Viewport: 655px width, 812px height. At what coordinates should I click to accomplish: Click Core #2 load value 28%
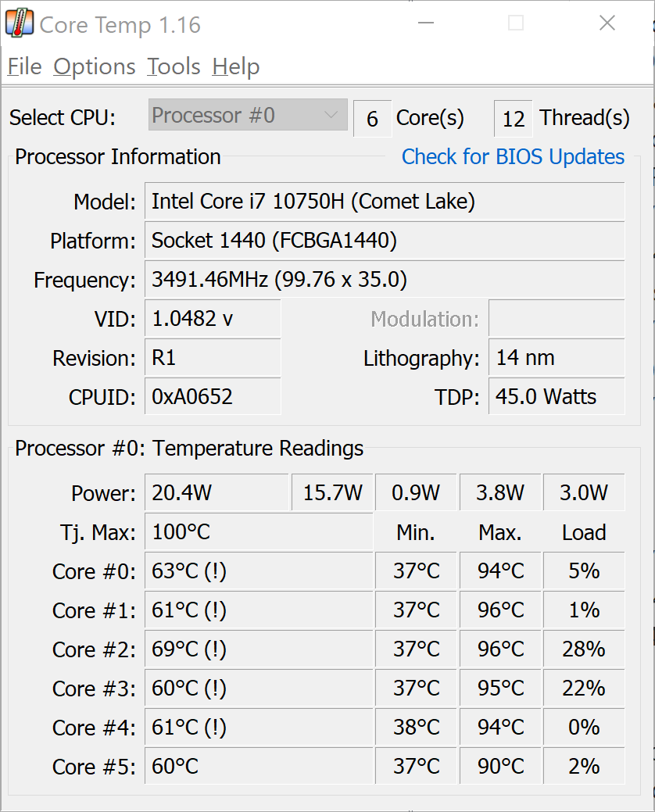584,649
